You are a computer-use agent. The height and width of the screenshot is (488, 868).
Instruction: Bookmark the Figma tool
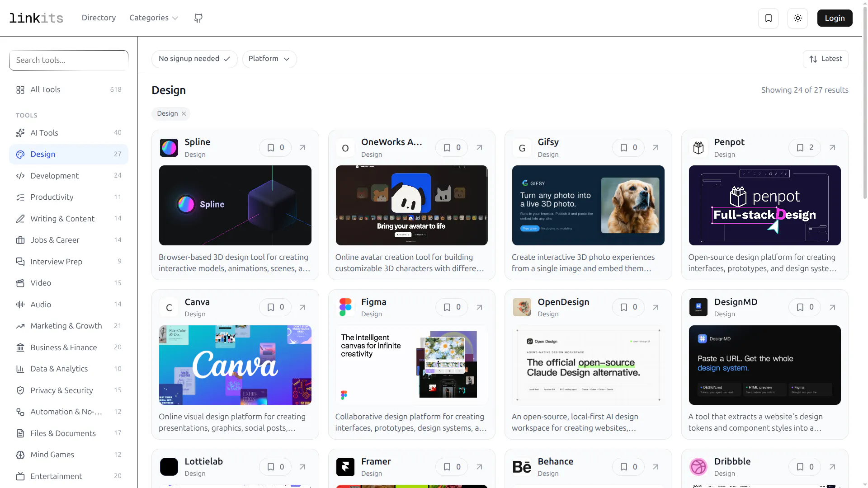tap(452, 307)
